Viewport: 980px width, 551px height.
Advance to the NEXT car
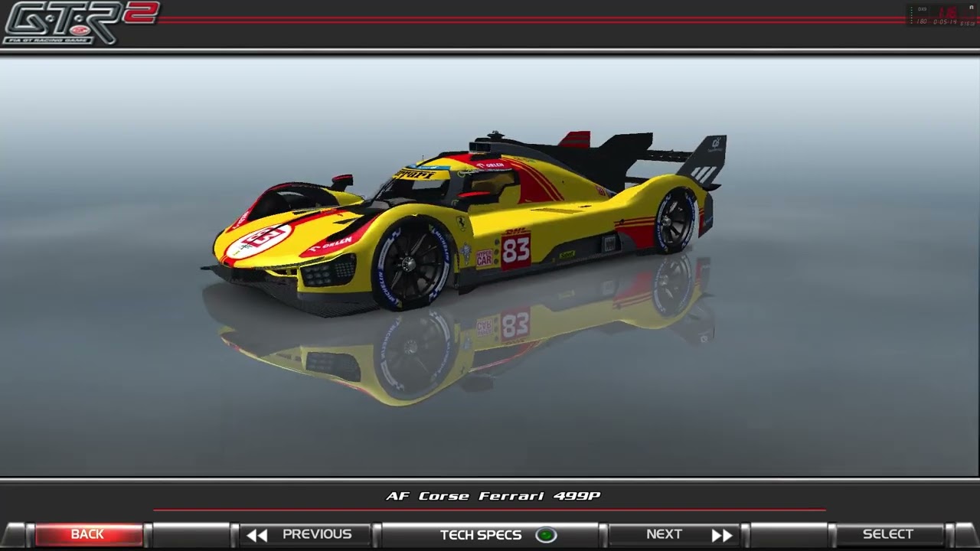click(x=675, y=534)
